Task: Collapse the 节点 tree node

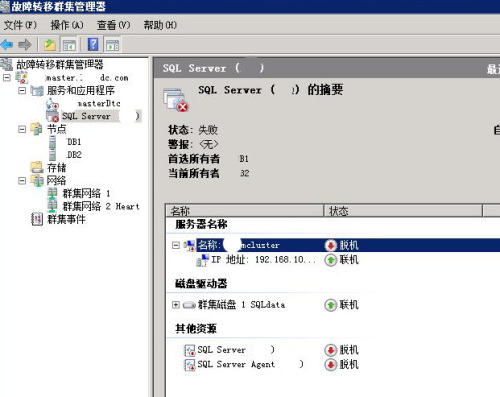Action: click(x=22, y=129)
